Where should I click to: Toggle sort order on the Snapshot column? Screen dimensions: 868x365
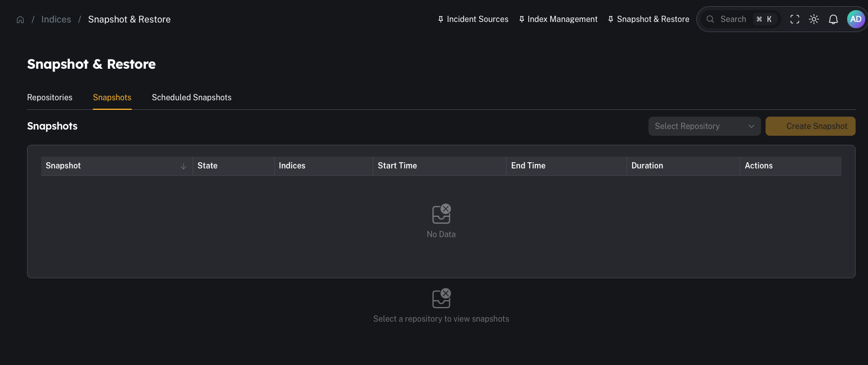click(184, 166)
